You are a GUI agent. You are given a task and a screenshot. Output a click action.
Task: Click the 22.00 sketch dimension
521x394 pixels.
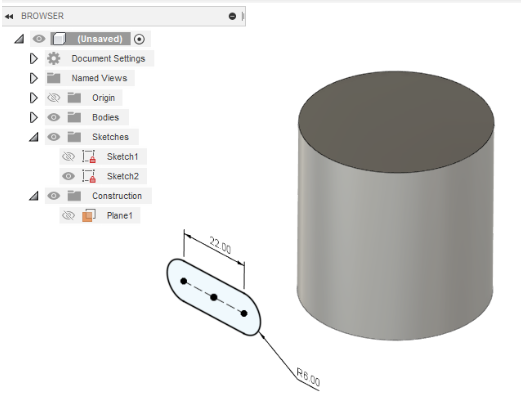click(220, 245)
